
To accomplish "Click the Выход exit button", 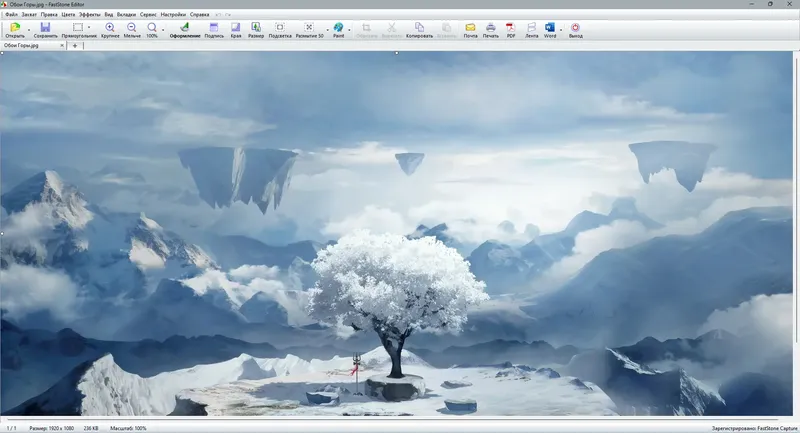I will [576, 30].
